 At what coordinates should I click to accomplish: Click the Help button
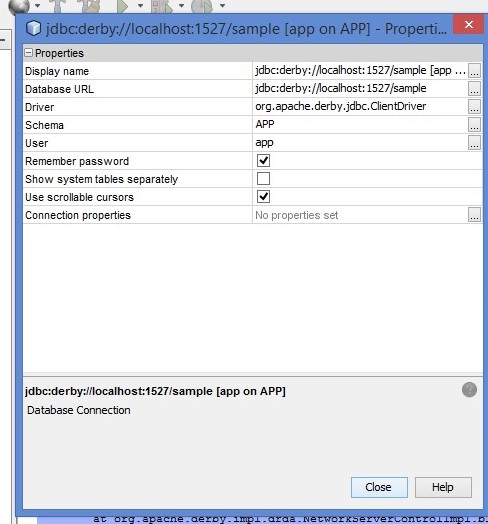point(443,487)
